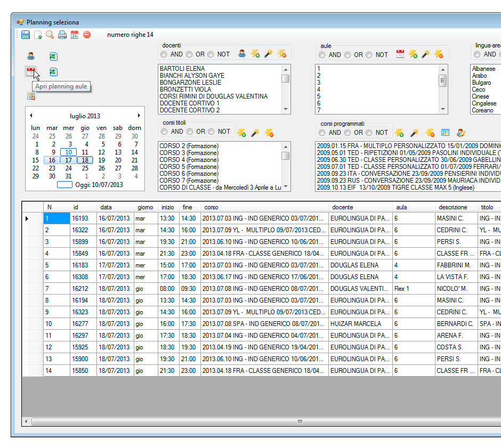Click docenti lightning-minus icon

(282, 54)
